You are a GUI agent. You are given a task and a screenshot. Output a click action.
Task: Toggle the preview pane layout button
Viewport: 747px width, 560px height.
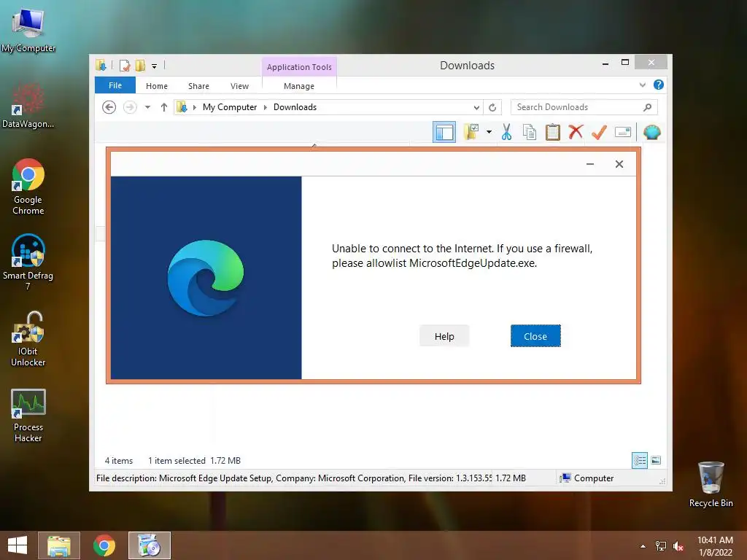tap(444, 132)
